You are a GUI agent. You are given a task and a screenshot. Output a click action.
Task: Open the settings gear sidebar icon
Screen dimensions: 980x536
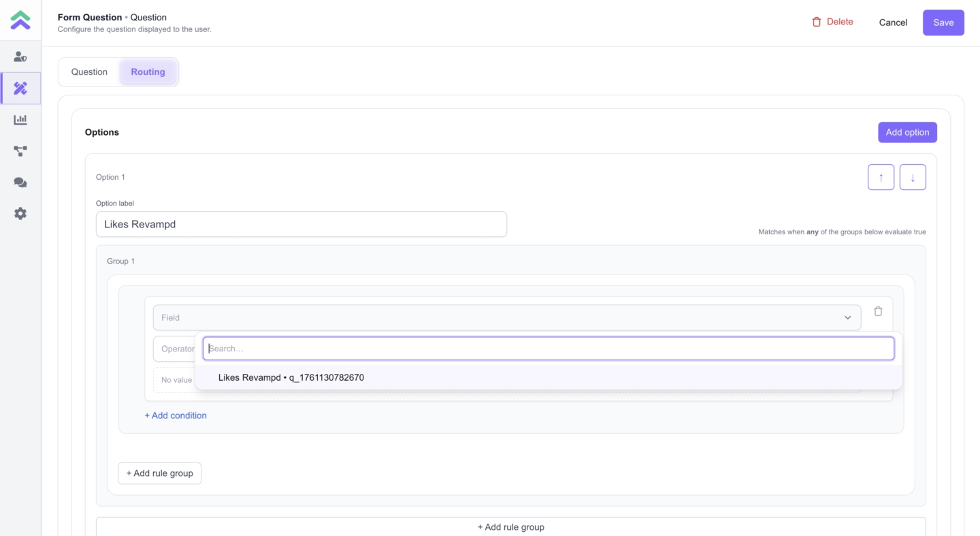[x=20, y=214]
